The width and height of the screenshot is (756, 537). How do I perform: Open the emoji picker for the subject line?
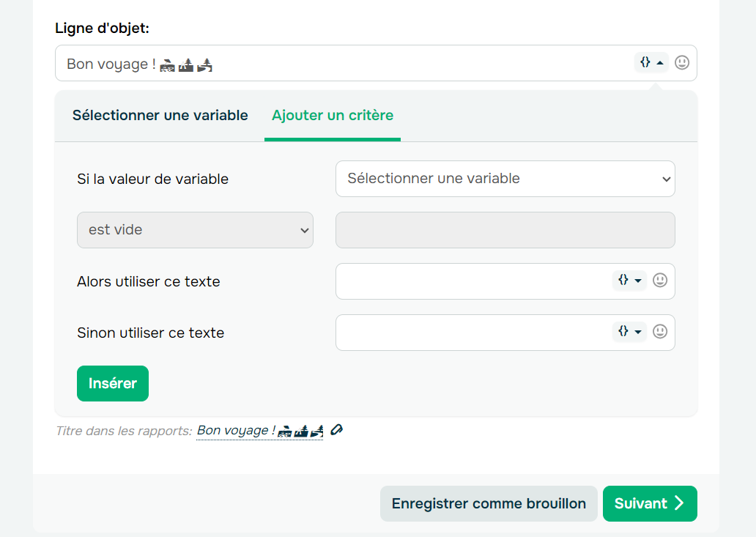click(x=681, y=62)
